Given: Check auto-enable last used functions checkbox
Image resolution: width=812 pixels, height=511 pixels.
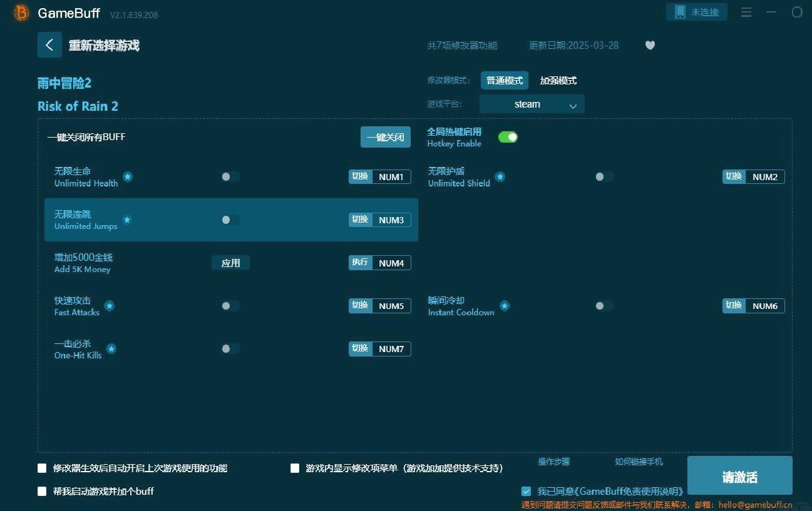Looking at the screenshot, I should (42, 468).
